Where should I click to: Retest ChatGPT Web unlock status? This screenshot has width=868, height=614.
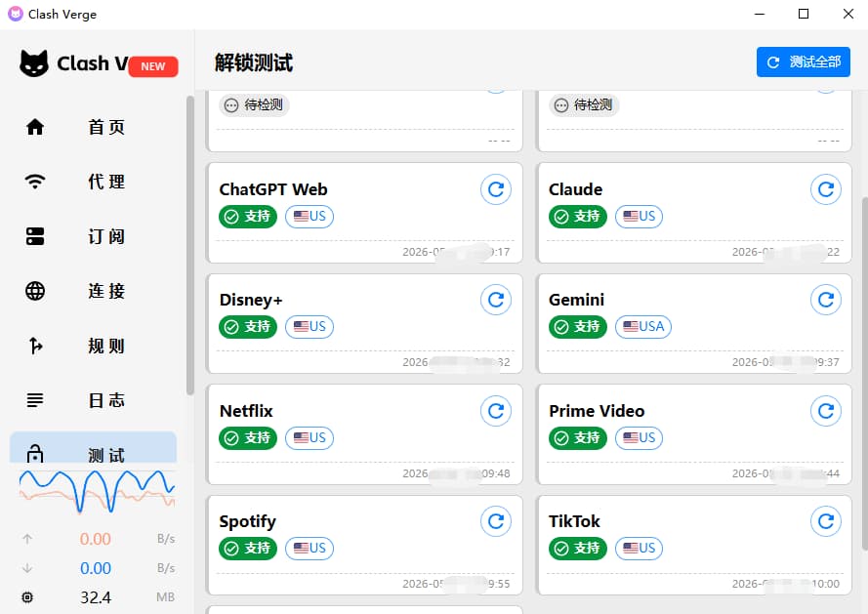click(495, 189)
